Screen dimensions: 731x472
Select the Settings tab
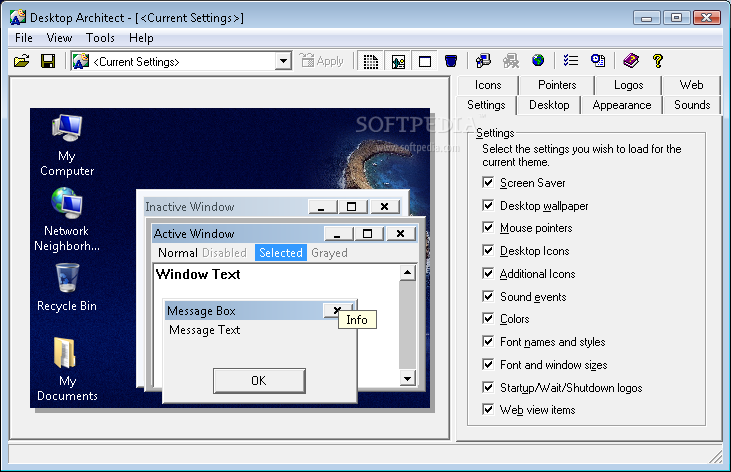click(486, 104)
